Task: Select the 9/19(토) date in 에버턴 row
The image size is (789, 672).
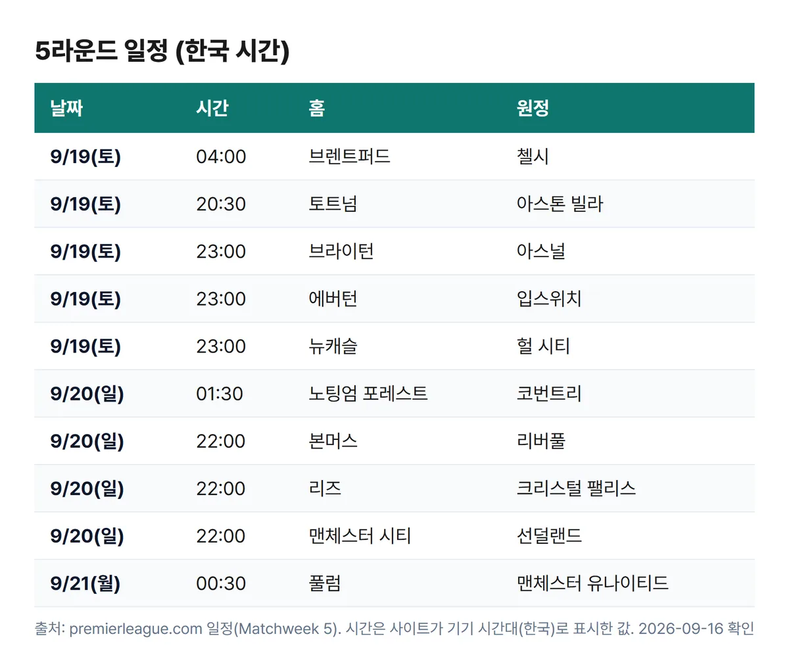Action: coord(85,299)
